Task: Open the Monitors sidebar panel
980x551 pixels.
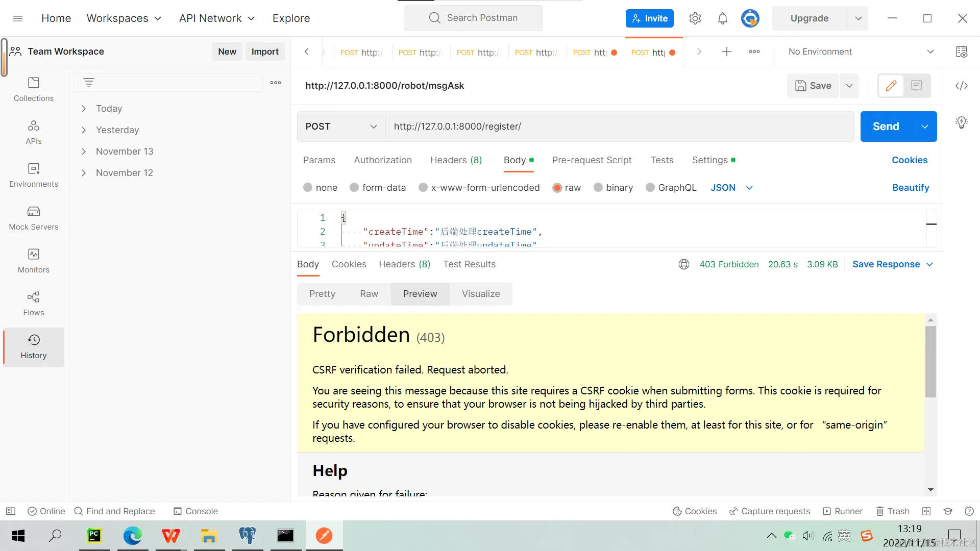Action: 34,261
